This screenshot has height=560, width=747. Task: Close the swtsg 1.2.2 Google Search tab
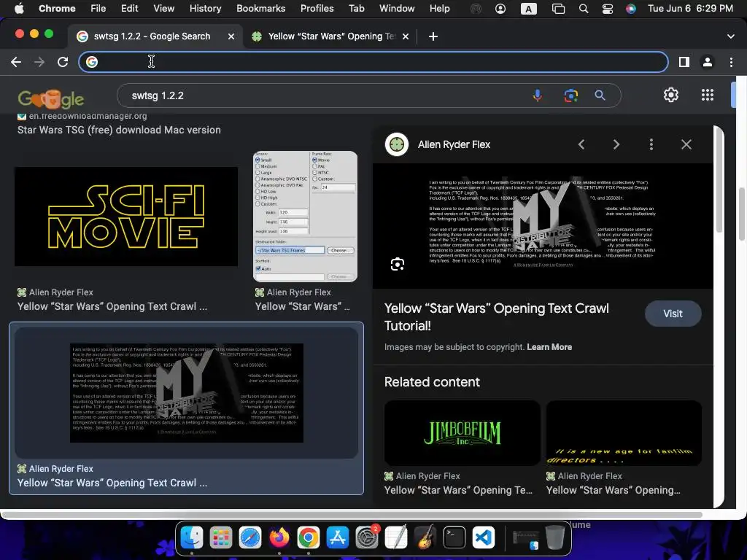click(231, 36)
